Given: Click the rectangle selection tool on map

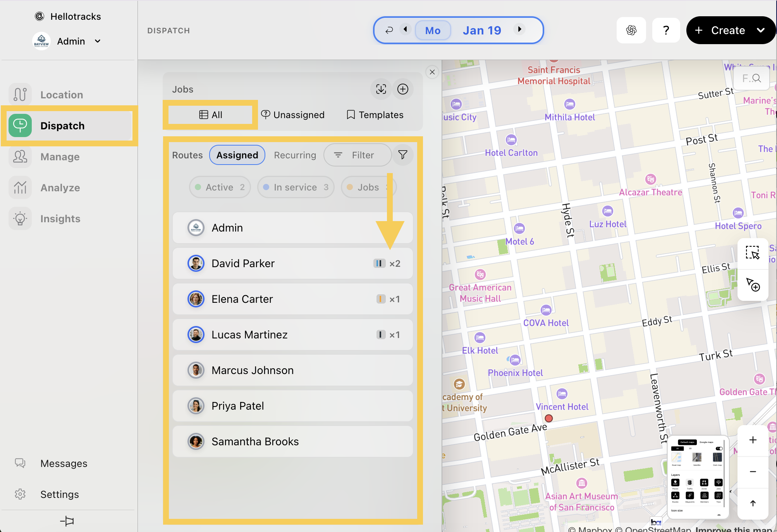Looking at the screenshot, I should (753, 253).
